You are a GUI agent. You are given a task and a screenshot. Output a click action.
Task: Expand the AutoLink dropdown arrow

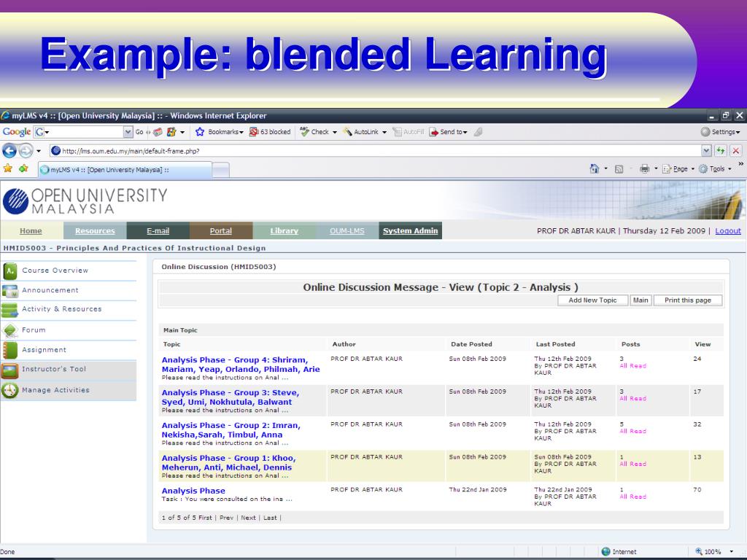coord(384,133)
